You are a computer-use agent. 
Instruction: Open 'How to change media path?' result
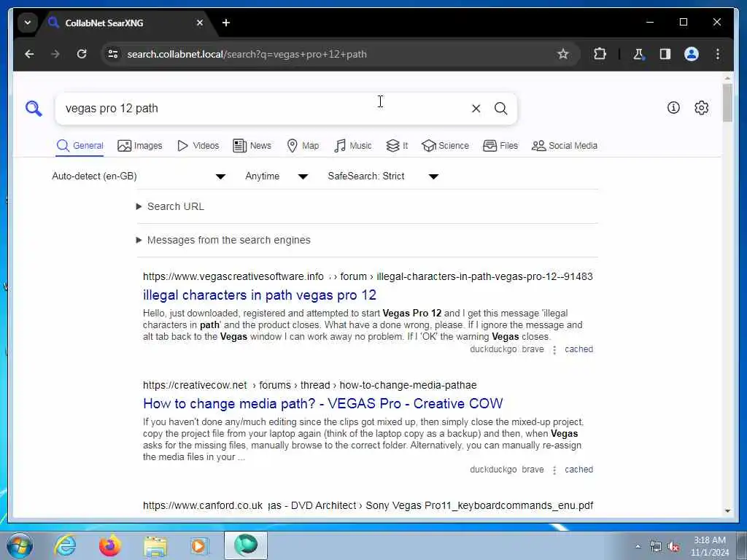click(x=323, y=404)
